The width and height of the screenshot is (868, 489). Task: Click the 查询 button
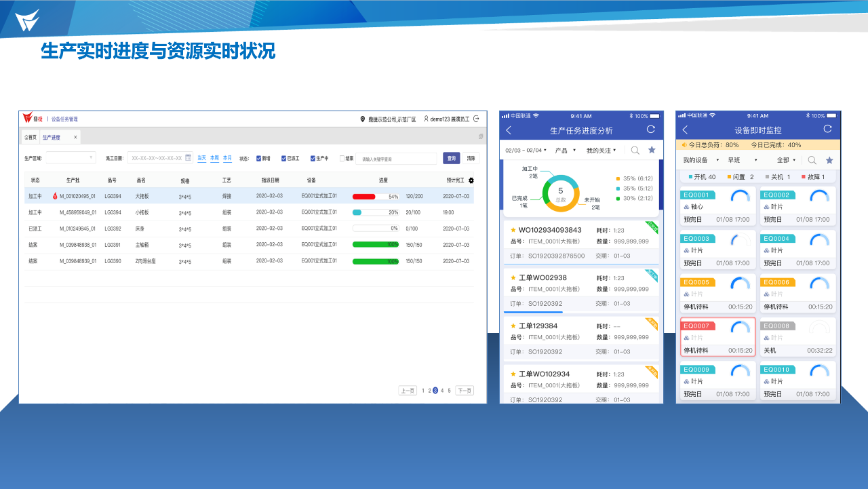point(451,158)
